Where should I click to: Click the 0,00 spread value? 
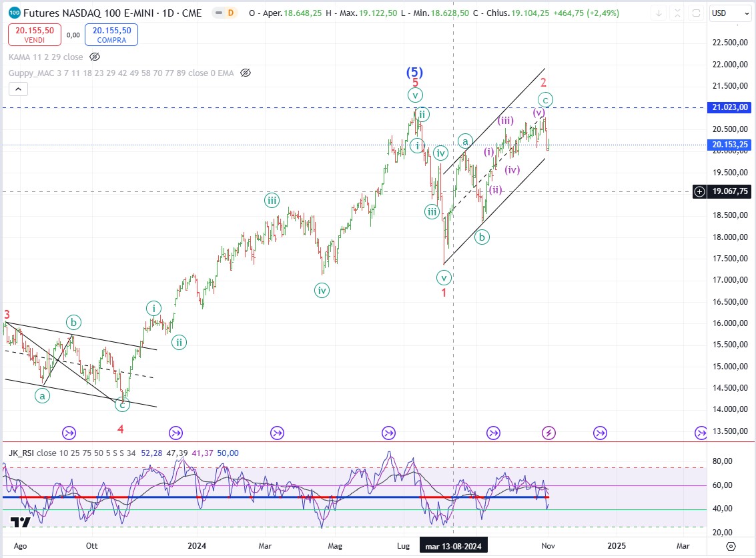73,35
